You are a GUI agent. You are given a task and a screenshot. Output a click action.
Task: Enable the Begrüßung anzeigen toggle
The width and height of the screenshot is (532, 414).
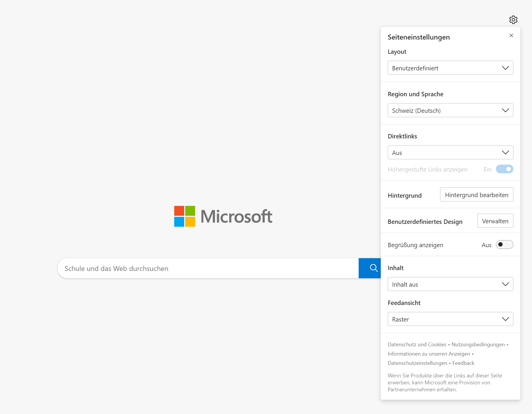tap(504, 245)
